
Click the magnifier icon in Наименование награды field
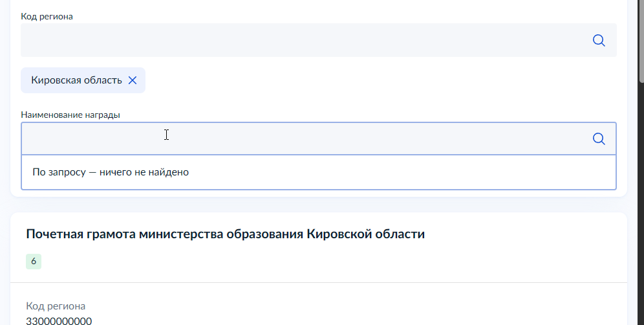coord(599,139)
